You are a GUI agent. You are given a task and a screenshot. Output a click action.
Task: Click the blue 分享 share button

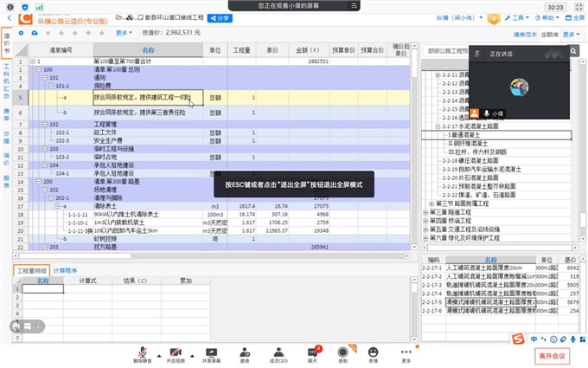coord(220,18)
